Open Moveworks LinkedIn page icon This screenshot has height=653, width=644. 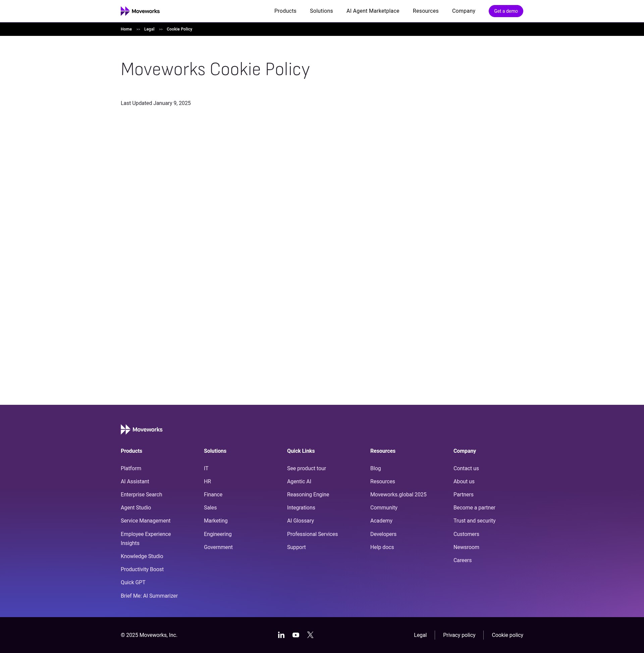281,635
